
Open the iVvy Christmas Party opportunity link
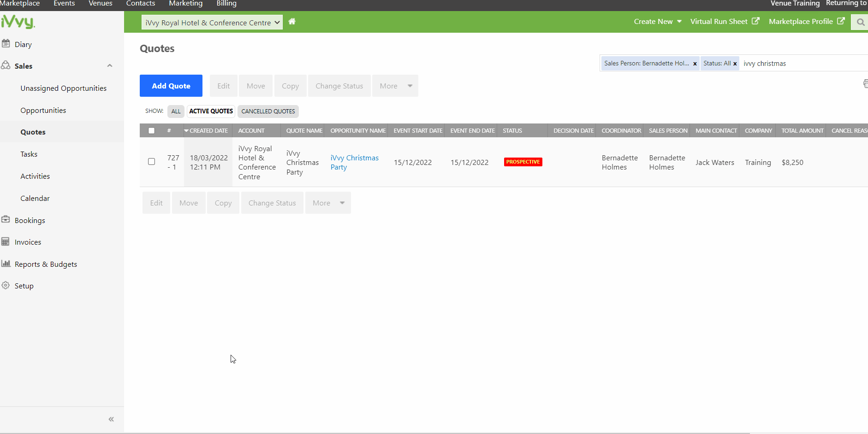tap(354, 162)
